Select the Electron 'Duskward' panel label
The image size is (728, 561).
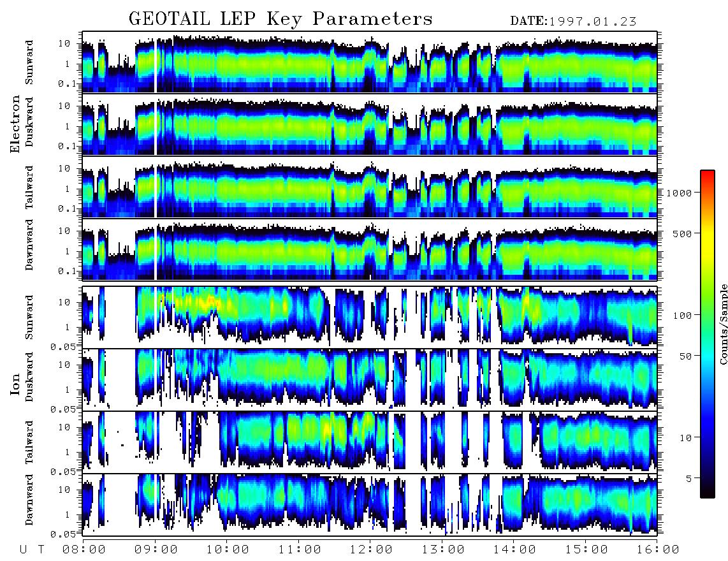[x=29, y=122]
